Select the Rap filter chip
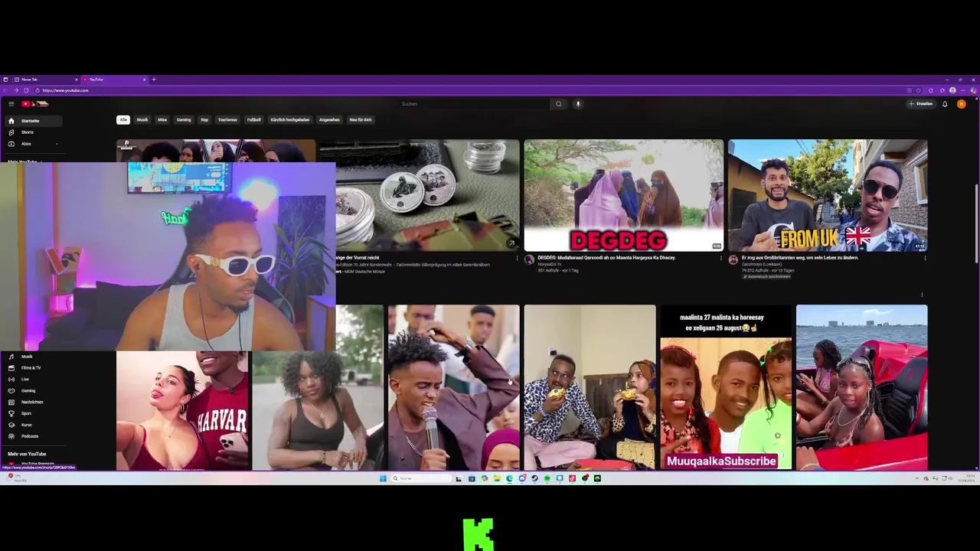Image resolution: width=980 pixels, height=551 pixels. (x=204, y=119)
